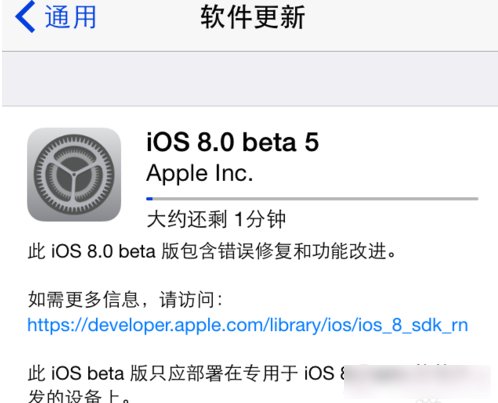Tap the blue back chevron arrow
The height and width of the screenshot is (403, 498).
pos(25,17)
